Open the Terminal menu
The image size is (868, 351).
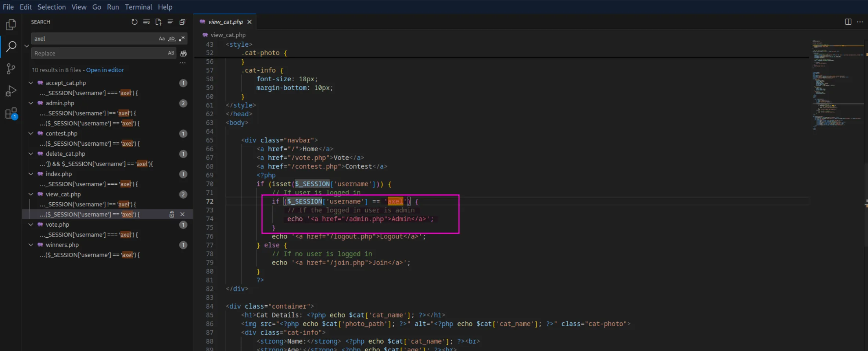pos(139,7)
